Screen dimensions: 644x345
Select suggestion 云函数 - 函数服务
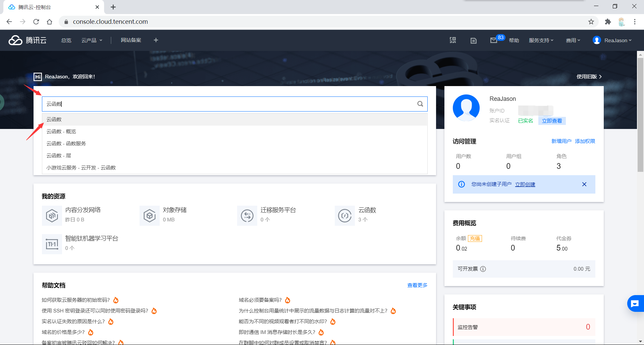(x=234, y=144)
